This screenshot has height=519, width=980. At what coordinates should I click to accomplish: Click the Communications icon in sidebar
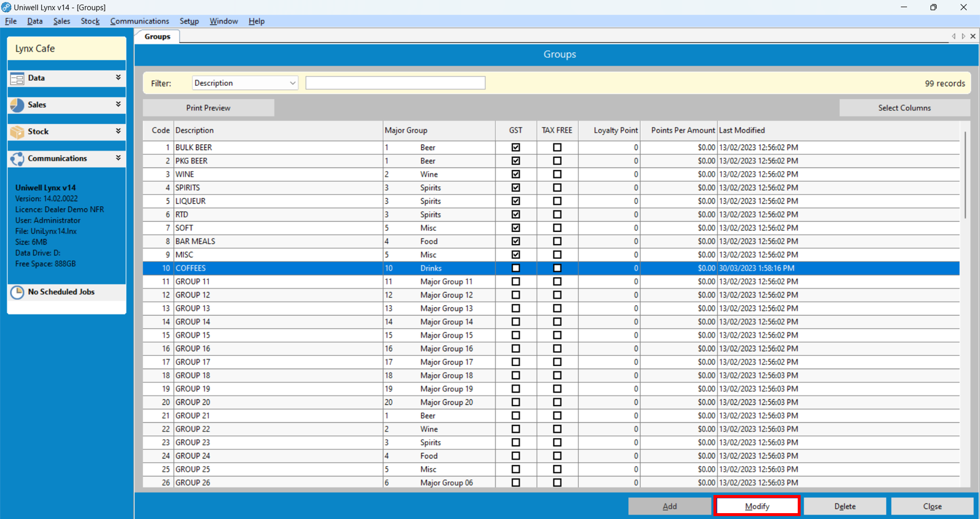(17, 159)
